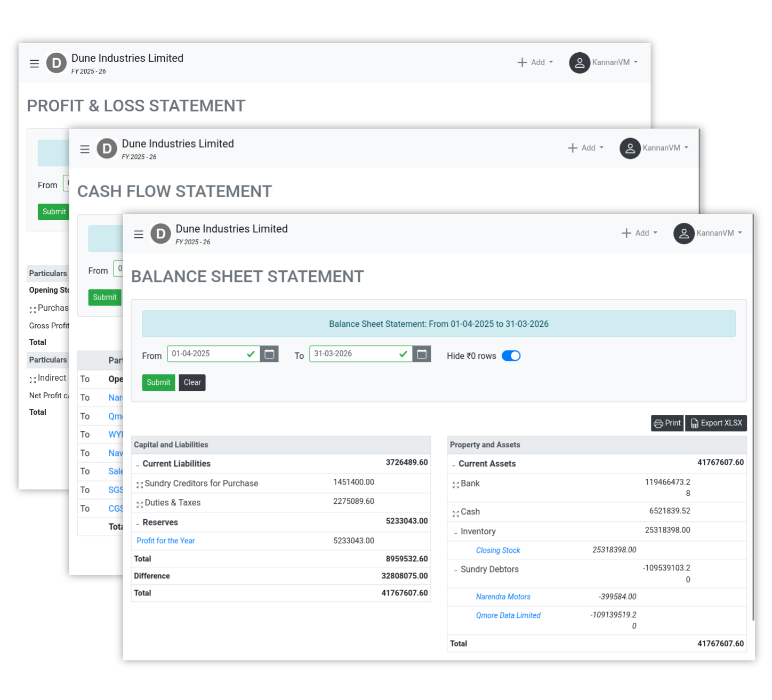Click the From date field showing 01-04-2025
This screenshot has height=700, width=772.
[208, 354]
